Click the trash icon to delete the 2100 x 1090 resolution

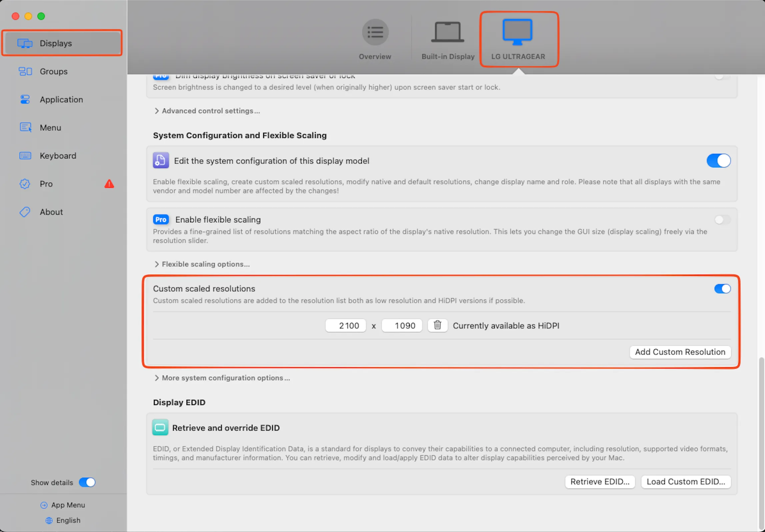click(437, 325)
